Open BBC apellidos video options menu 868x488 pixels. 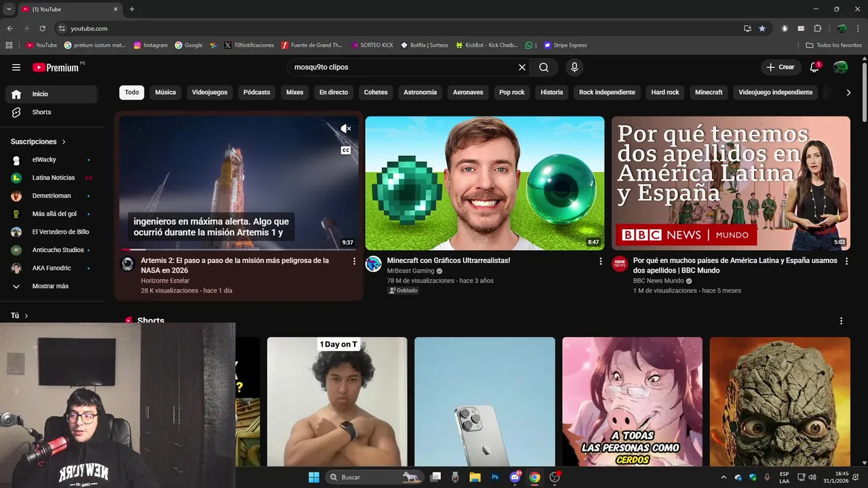(x=846, y=261)
